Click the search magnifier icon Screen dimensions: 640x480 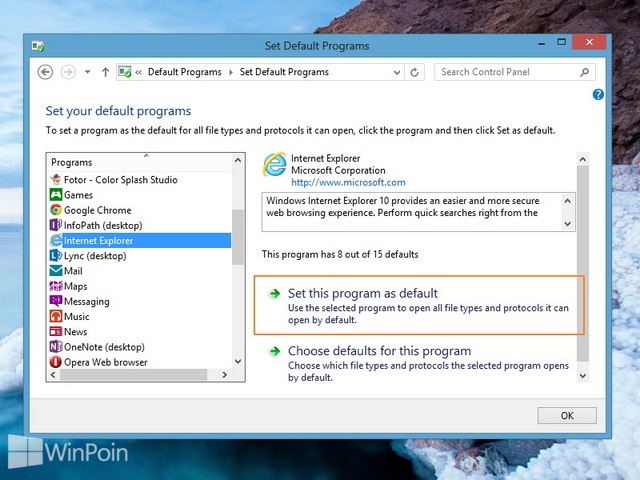pos(584,72)
